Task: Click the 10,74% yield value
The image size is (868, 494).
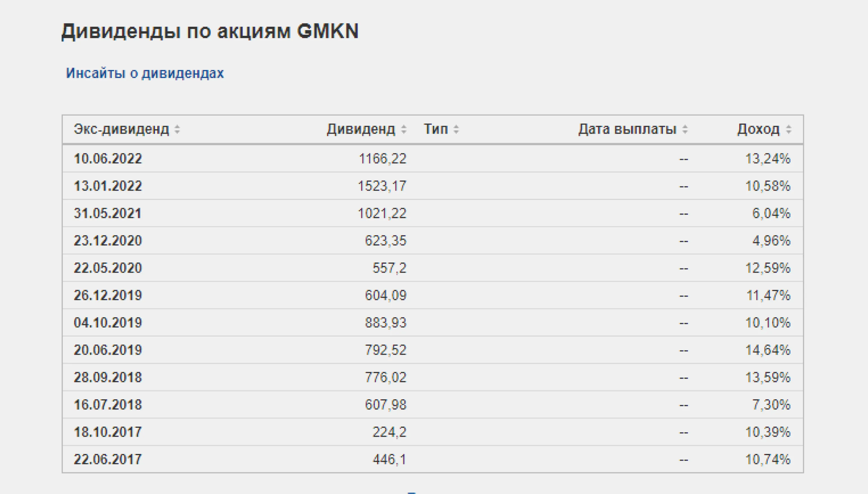Action: coord(768,459)
